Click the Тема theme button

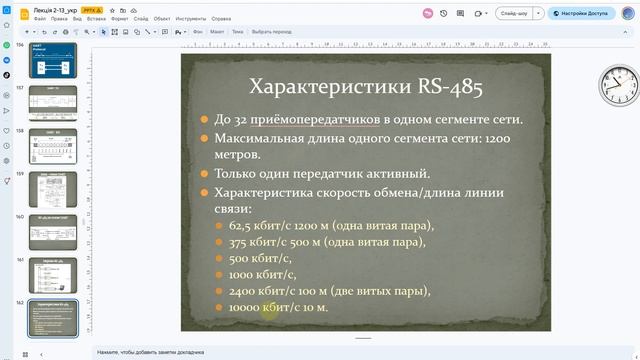tap(238, 32)
